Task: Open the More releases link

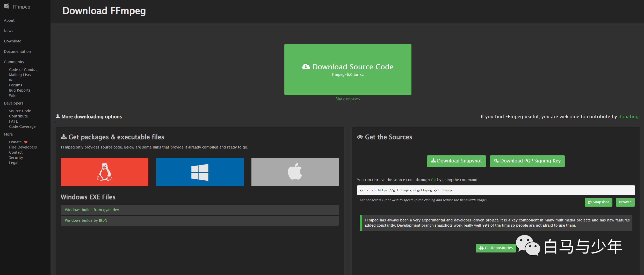Action: 348,99
